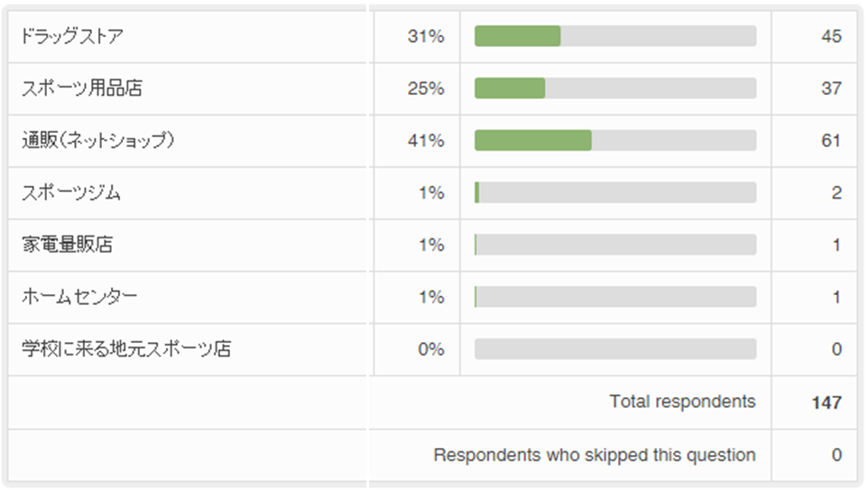Click the スポーツジム progress bar
The height and width of the screenshot is (492, 868).
(615, 192)
